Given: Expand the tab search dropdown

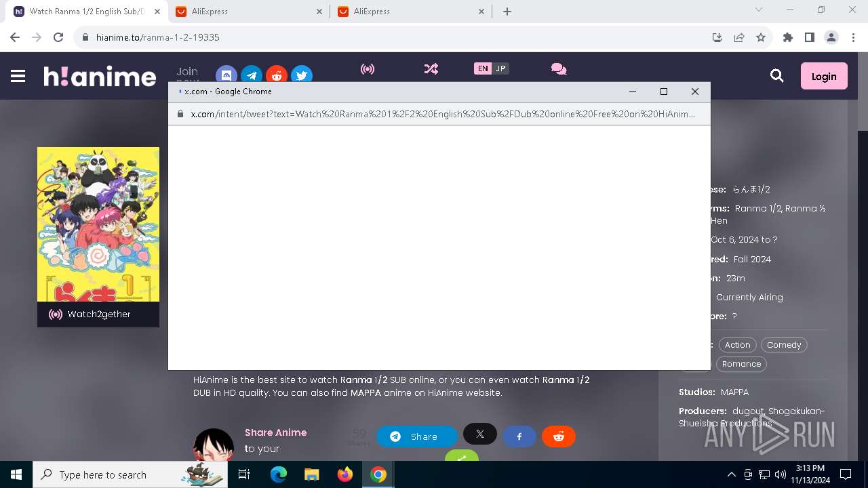Looking at the screenshot, I should coord(759,10).
